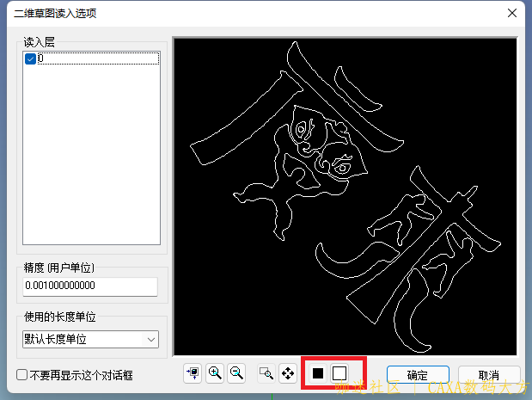Confirm with the 确定 button
The width and height of the screenshot is (532, 400).
[x=418, y=375]
